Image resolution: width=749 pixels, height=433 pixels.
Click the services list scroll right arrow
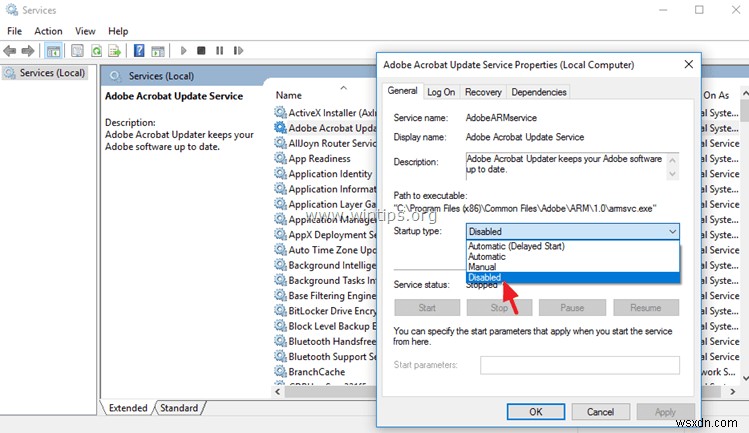[x=733, y=391]
